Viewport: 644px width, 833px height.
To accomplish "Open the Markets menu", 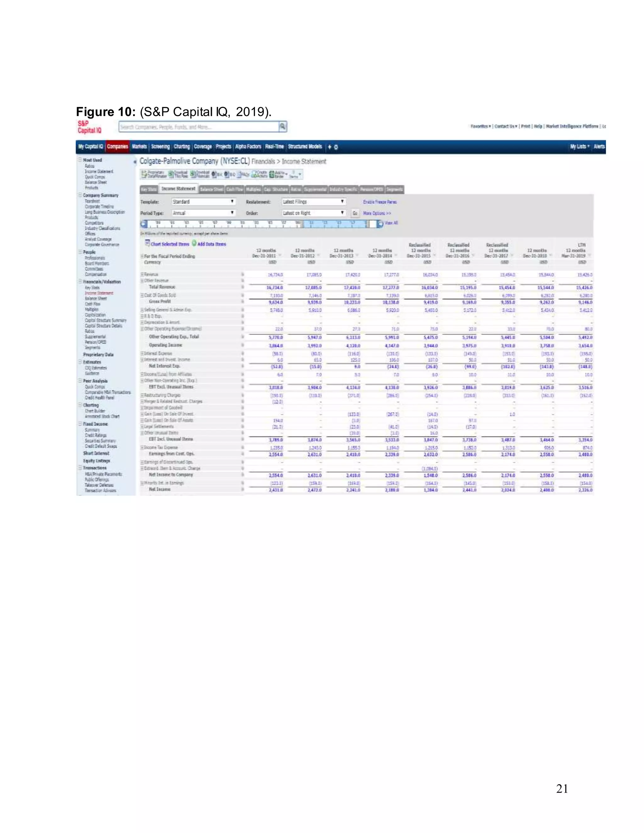I will point(139,147).
